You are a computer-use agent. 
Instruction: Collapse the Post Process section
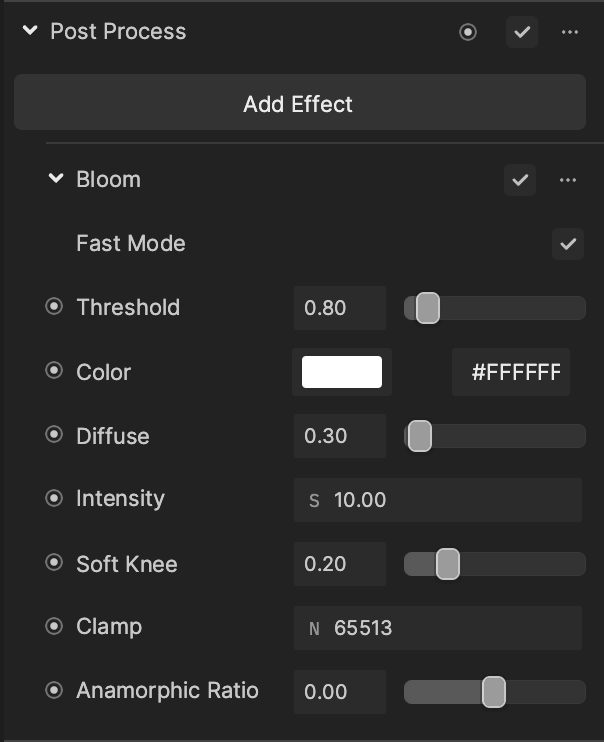coord(30,31)
